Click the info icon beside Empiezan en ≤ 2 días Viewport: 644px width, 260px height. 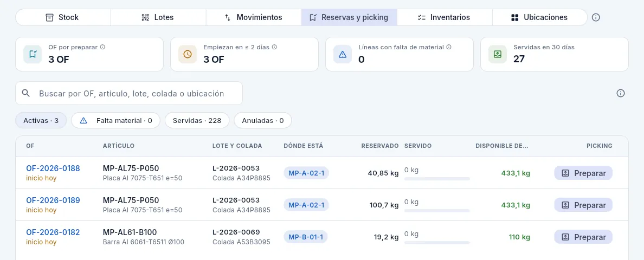click(274, 47)
